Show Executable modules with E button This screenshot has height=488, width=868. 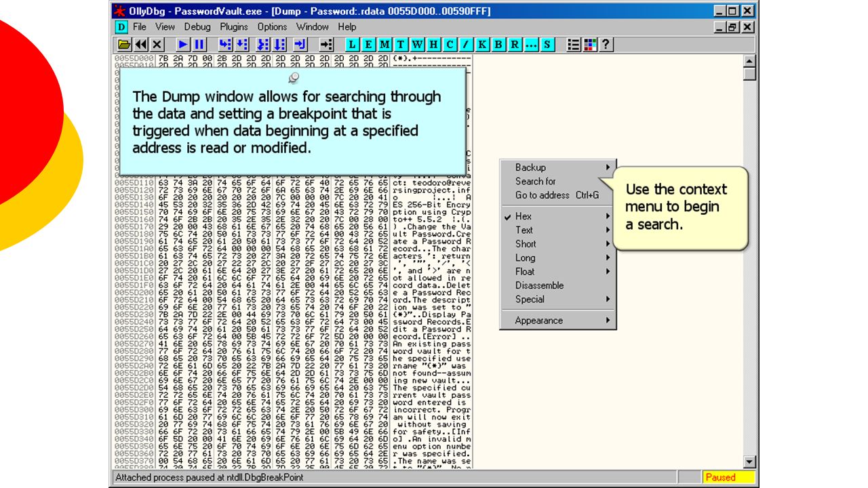tap(368, 45)
